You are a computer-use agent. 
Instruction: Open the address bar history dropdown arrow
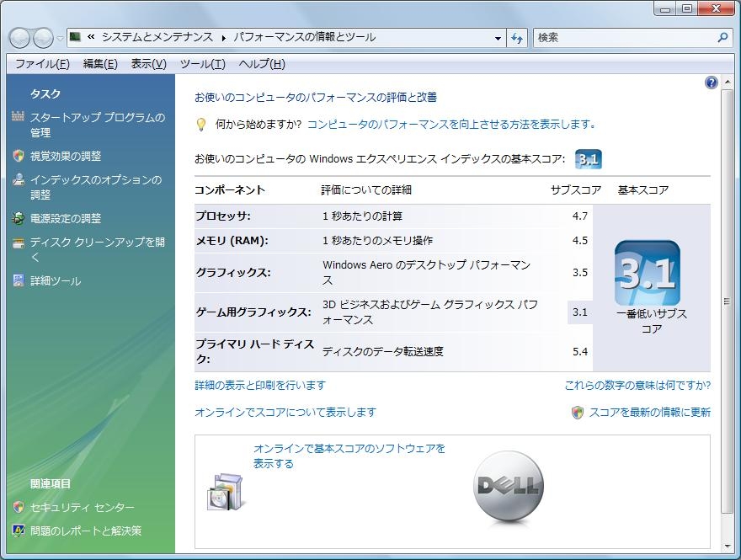(498, 38)
